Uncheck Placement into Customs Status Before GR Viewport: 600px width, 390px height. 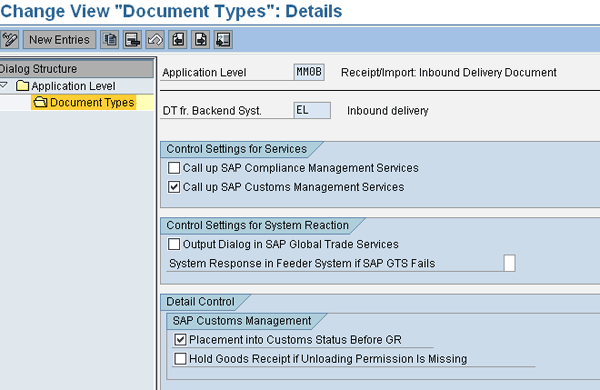point(180,339)
